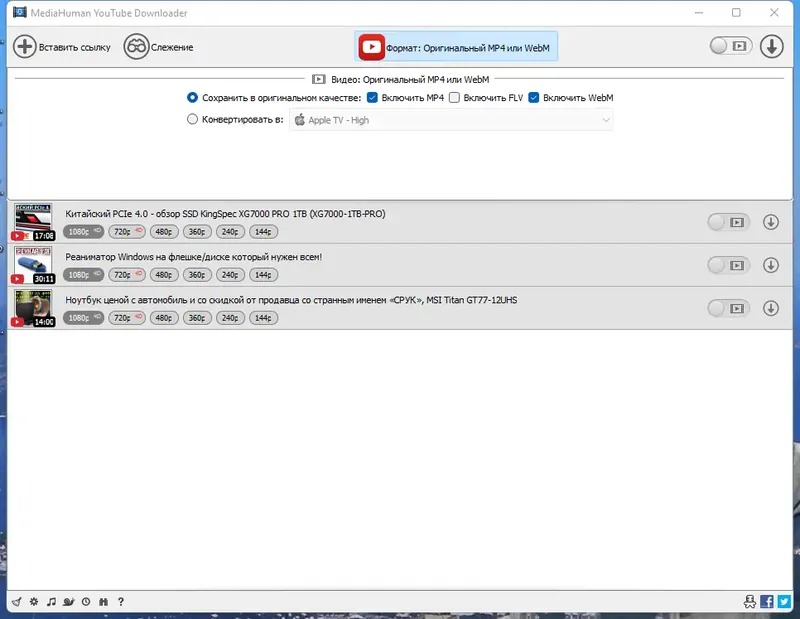
Task: Click the Twitter icon
Action: tap(785, 602)
